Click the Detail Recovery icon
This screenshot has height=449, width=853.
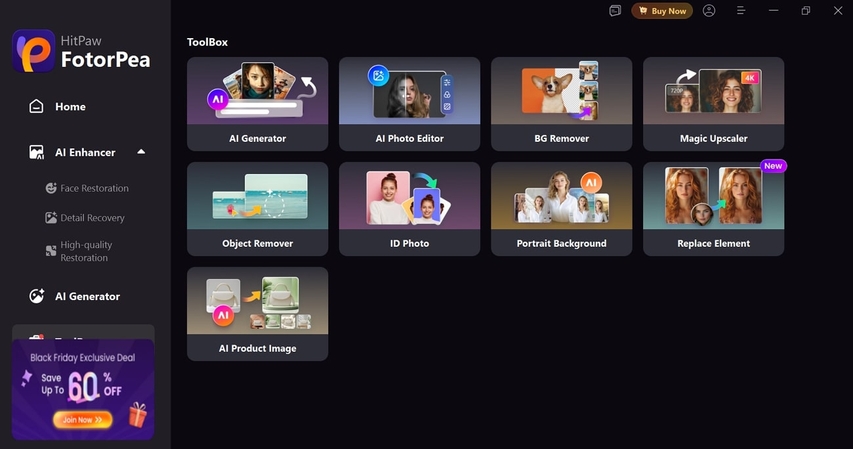(x=51, y=218)
